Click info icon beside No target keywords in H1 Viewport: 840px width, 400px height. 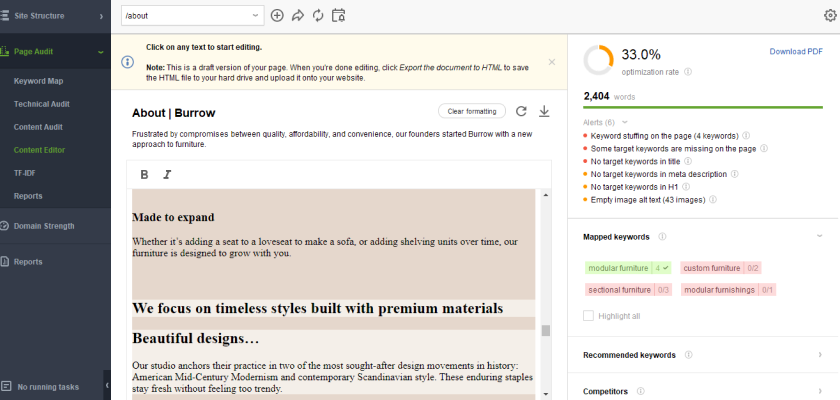[x=686, y=187]
